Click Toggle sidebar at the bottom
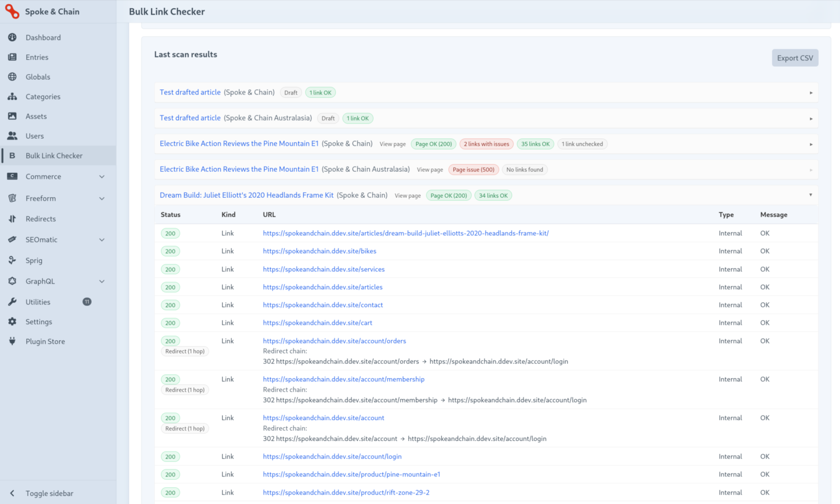The width and height of the screenshot is (840, 504). coord(49,493)
